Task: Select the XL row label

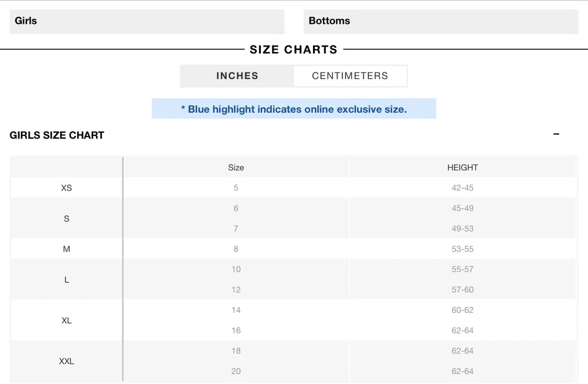Action: tap(67, 320)
